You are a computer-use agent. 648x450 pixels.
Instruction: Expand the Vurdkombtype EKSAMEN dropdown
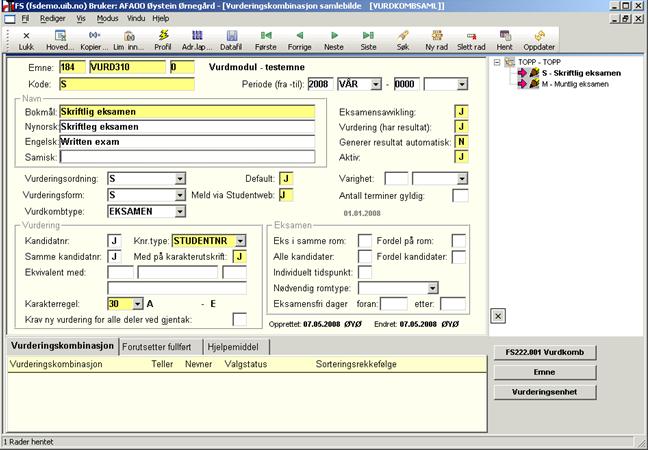click(x=180, y=212)
